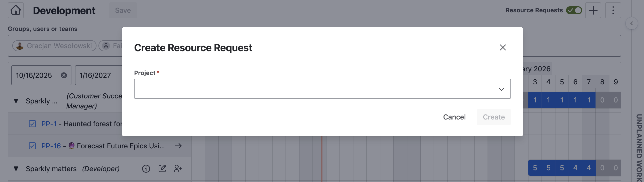
Task: Close the Create Resource Request dialog
Action: point(503,47)
